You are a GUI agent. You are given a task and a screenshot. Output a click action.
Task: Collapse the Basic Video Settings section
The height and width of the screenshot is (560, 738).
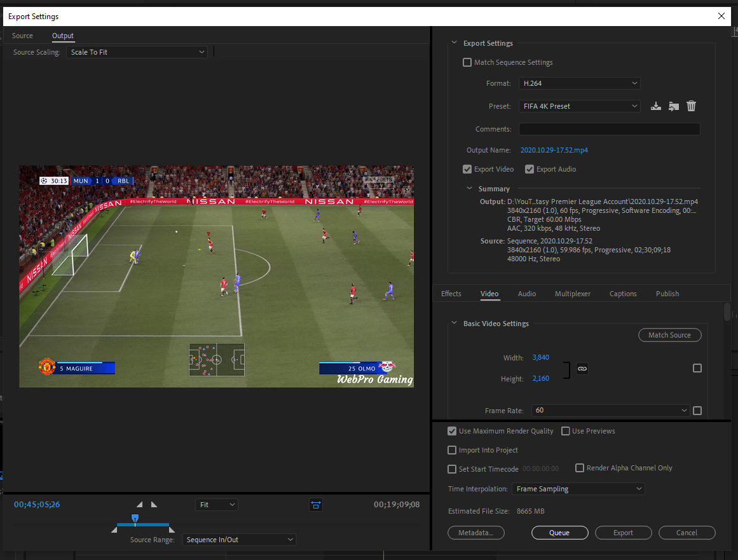point(454,324)
